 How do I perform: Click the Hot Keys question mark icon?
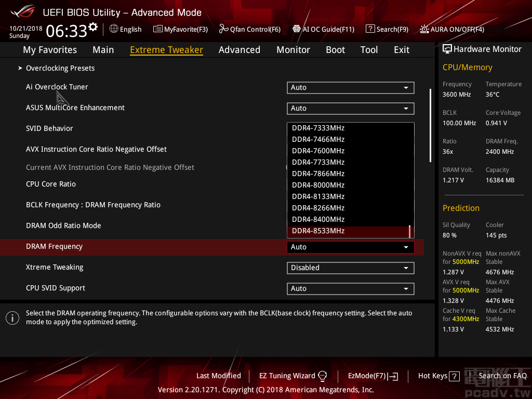point(454,376)
